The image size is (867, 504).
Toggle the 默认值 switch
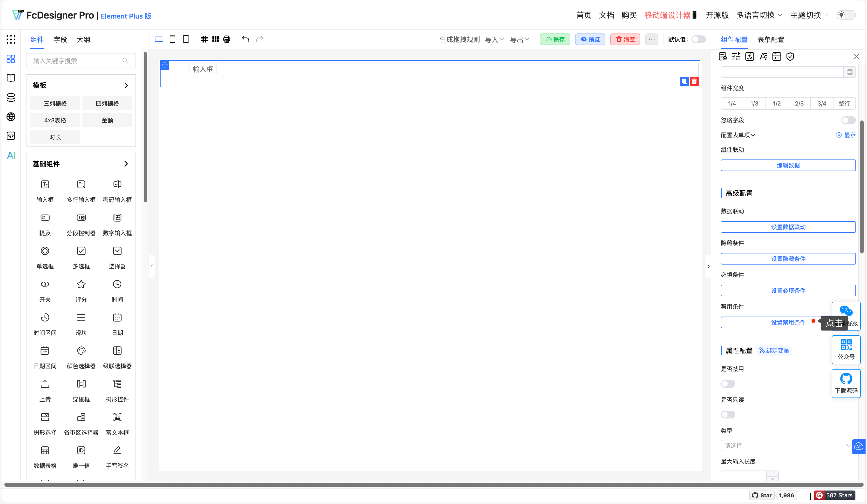[698, 39]
